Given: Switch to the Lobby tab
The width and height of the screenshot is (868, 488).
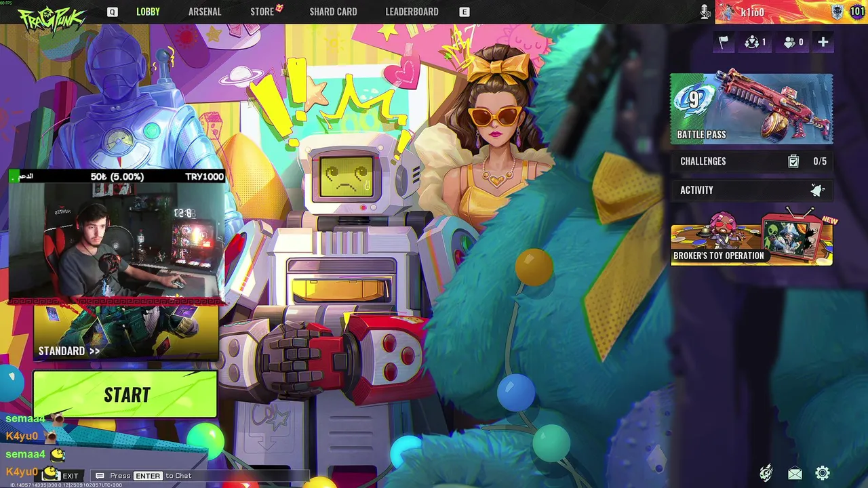Looking at the screenshot, I should point(148,12).
